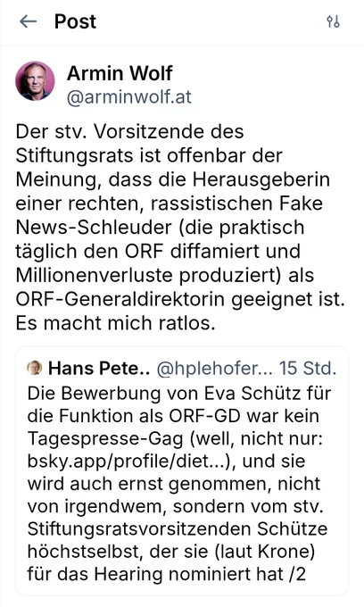Open Armin Wolf's profile picture
The image size is (364, 607).
click(x=35, y=81)
